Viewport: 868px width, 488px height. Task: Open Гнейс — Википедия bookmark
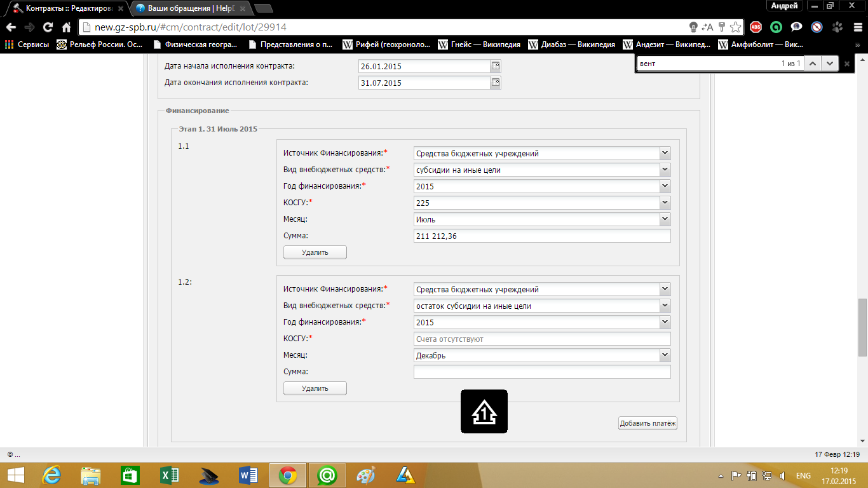click(478, 44)
